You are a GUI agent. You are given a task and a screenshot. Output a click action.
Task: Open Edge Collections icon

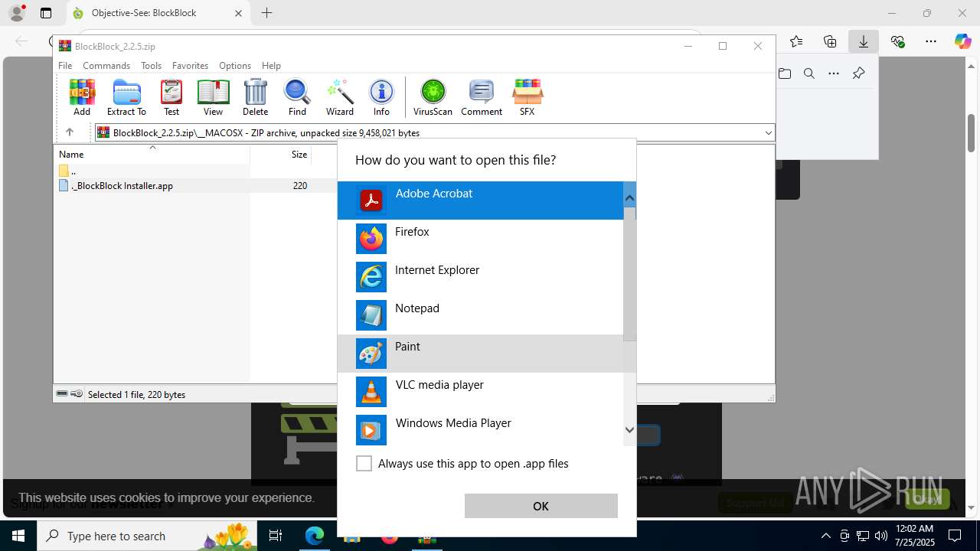(830, 41)
